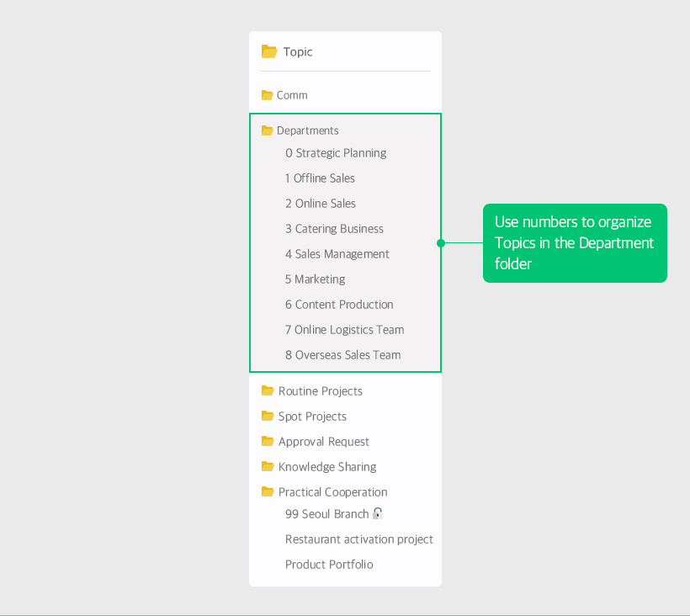The height and width of the screenshot is (616, 690).
Task: Click the Knowledge Sharing folder icon
Action: (x=268, y=466)
